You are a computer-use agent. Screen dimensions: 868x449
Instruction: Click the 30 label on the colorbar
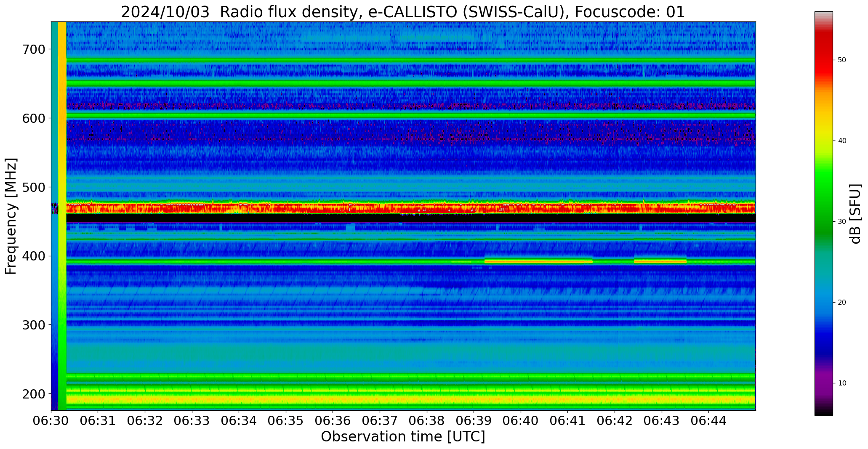[x=842, y=221]
